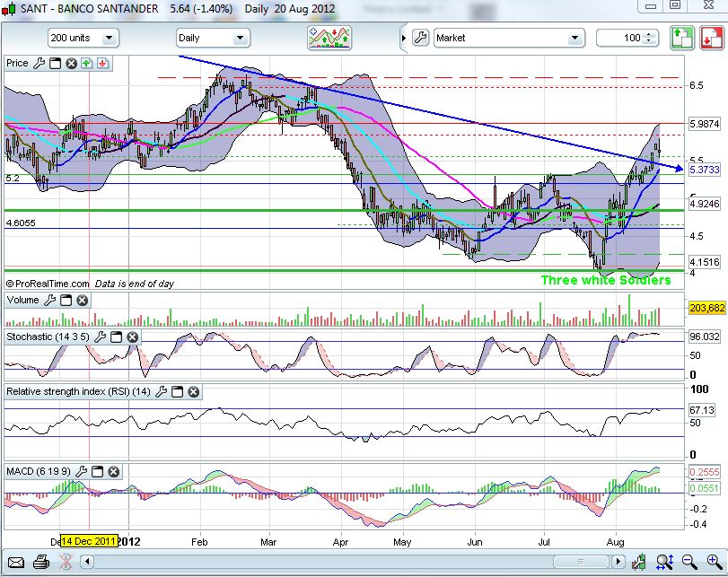
Task: Click the yellow 203,682 volume value
Action: click(706, 308)
